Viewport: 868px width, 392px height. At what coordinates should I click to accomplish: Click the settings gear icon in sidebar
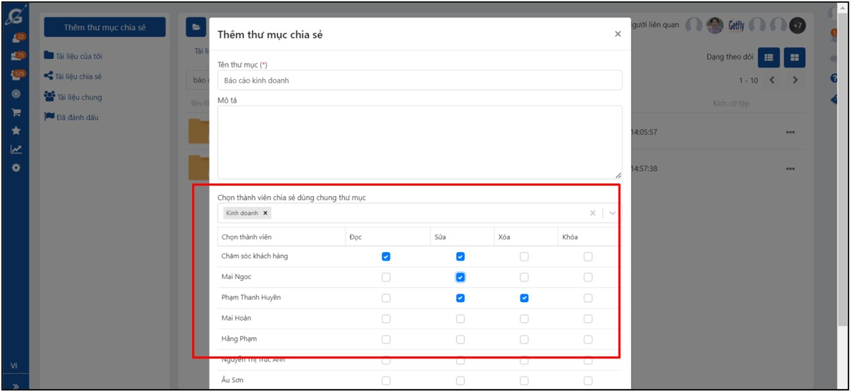click(16, 168)
